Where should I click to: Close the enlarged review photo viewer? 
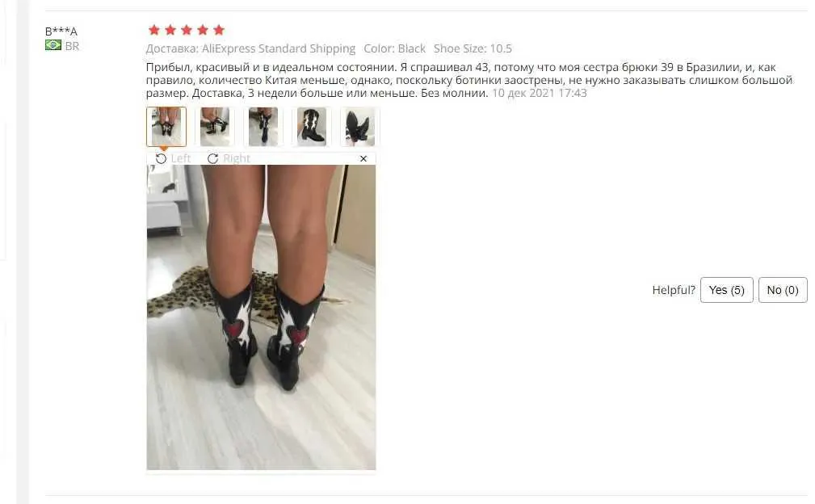pyautogui.click(x=363, y=158)
